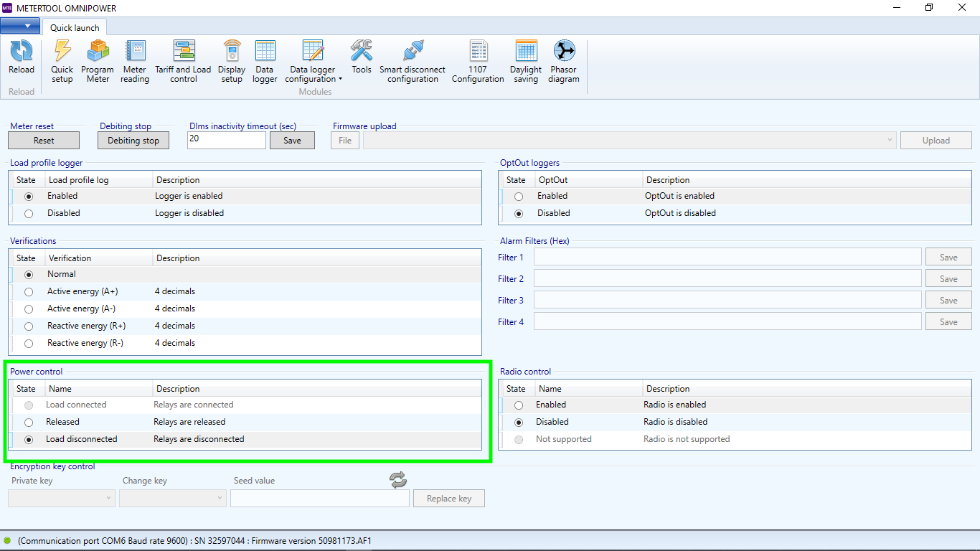Click Filter 3 input field

pyautogui.click(x=727, y=300)
